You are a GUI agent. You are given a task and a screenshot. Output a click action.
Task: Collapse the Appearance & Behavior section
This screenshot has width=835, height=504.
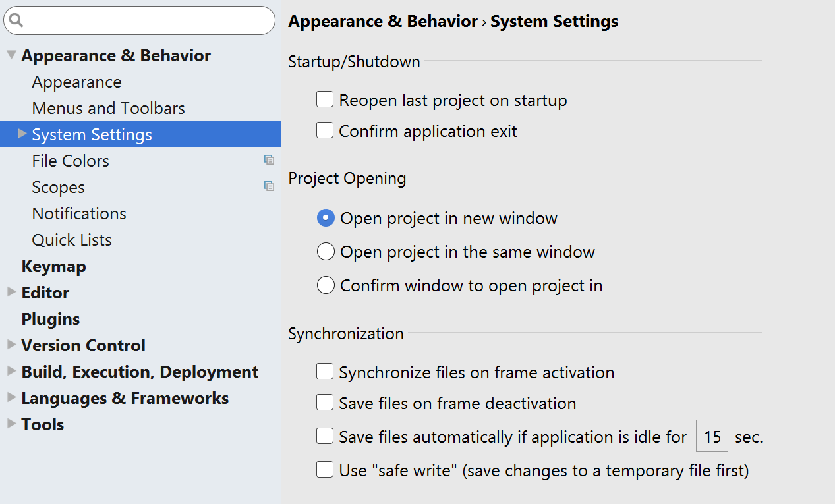coord(11,55)
